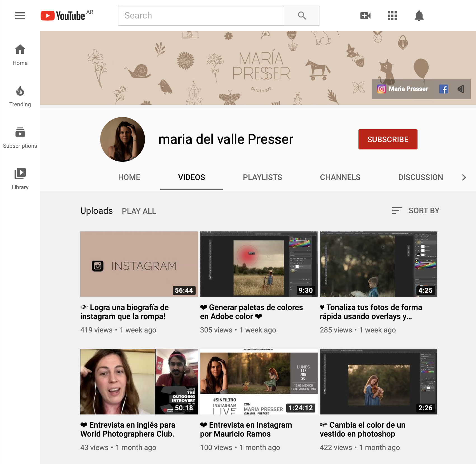Open the Telegram share icon on banner
The height and width of the screenshot is (464, 476).
461,89
